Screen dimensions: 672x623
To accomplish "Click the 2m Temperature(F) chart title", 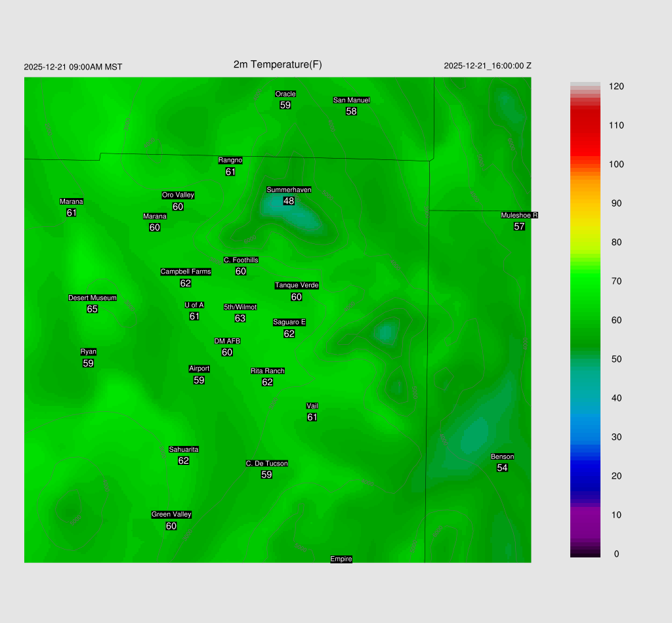I will tap(278, 64).
